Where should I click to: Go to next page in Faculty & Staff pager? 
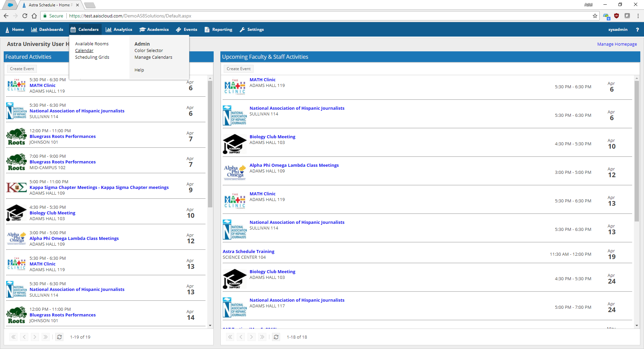(252, 337)
